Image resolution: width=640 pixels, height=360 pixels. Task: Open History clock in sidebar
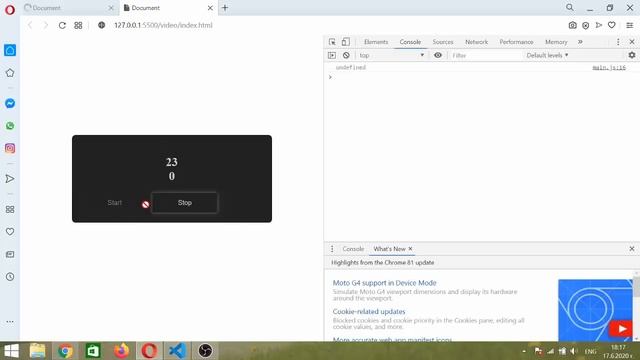(x=10, y=277)
